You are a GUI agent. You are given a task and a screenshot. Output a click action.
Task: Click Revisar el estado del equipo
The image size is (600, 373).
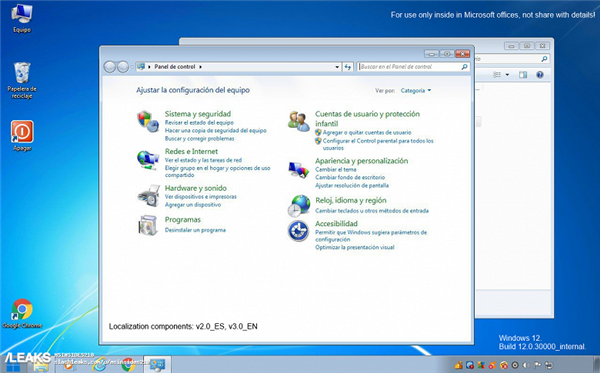pyautogui.click(x=199, y=122)
